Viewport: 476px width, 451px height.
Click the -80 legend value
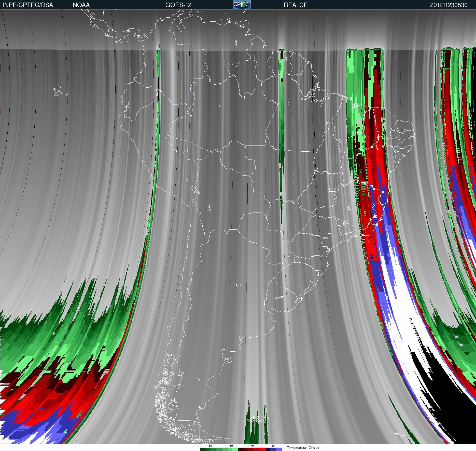pos(273,446)
